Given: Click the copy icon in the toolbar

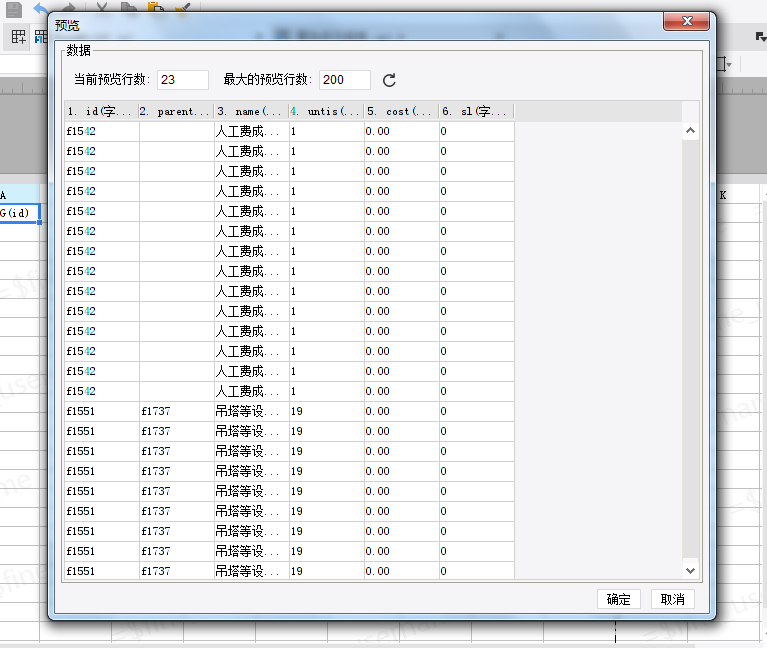Looking at the screenshot, I should 129,7.
